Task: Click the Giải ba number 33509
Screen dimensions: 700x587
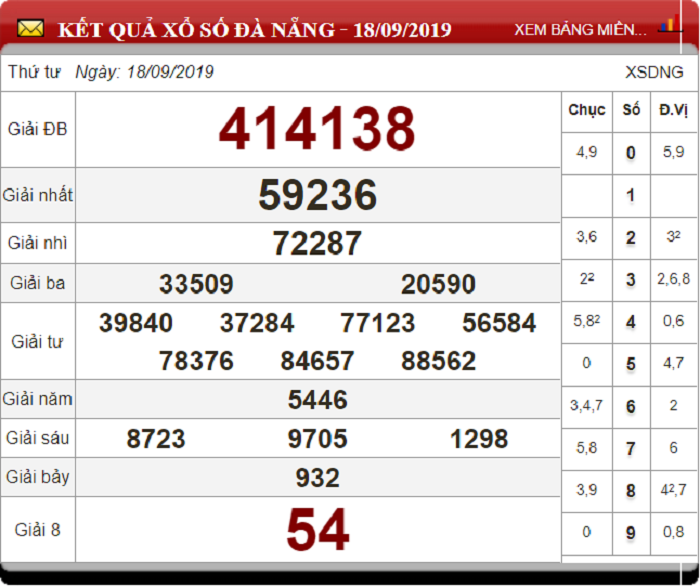Action: point(196,284)
